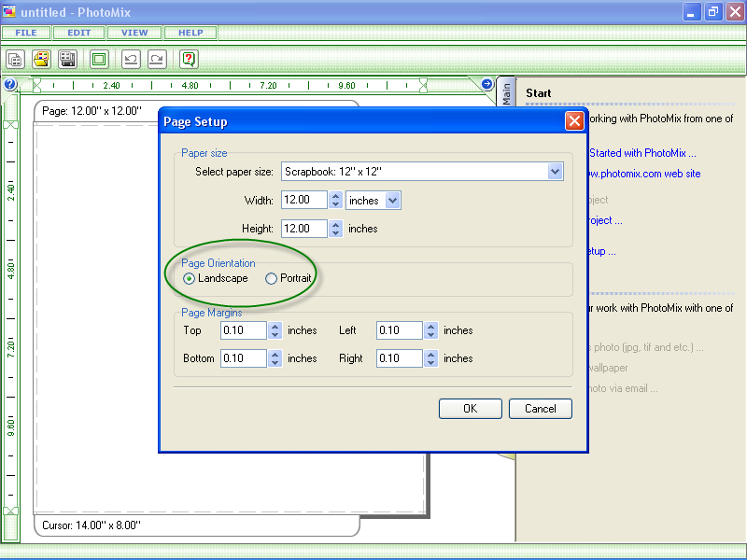Open the HELP menu
Viewport: 747px width, 560px height.
click(x=190, y=33)
